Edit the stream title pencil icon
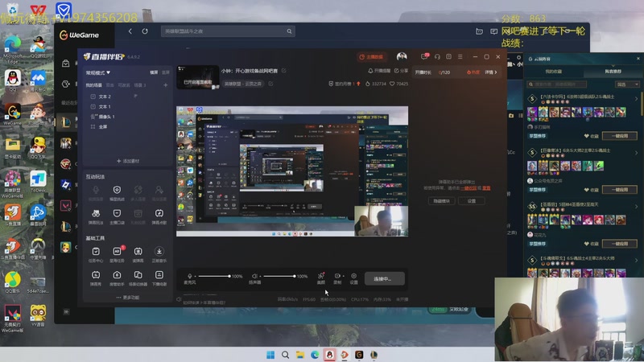This screenshot has height=362, width=644. [284, 71]
